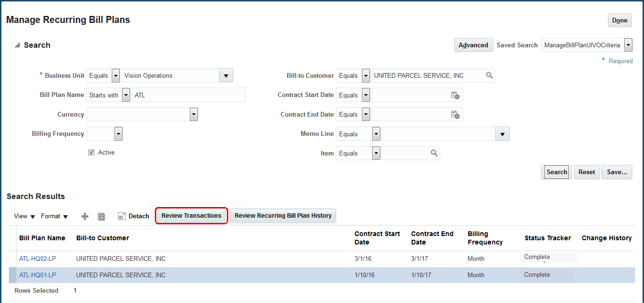Click the Bill Plan Name text field
Image resolution: width=644 pixels, height=303 pixels.
[x=189, y=95]
